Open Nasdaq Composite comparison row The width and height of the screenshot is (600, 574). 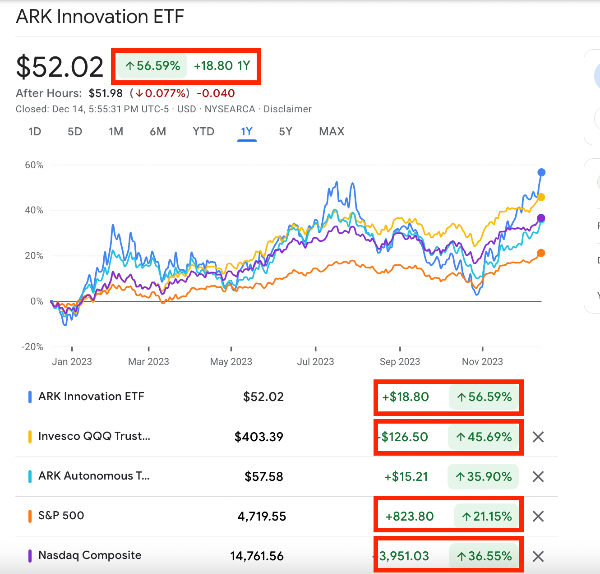pyautogui.click(x=90, y=555)
